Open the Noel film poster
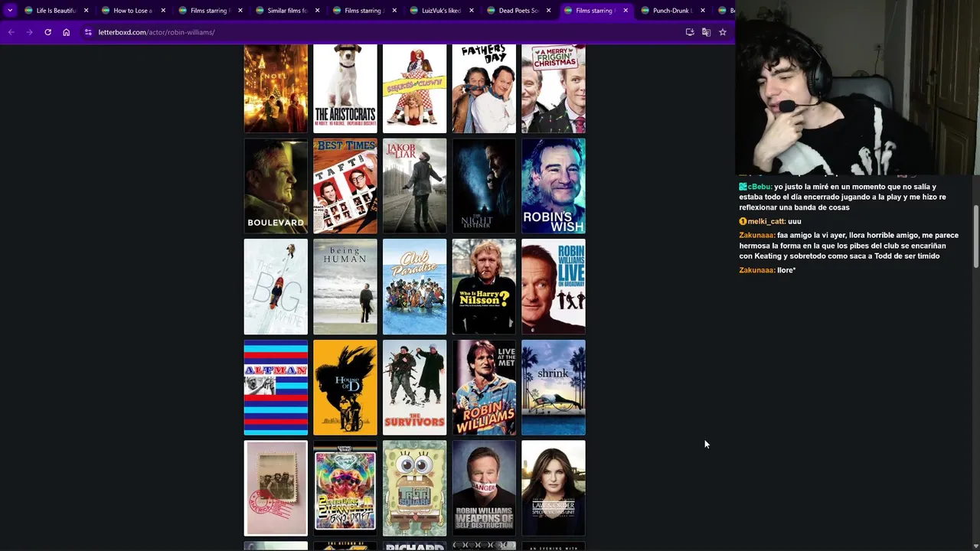This screenshot has height=551, width=980. coord(276,88)
